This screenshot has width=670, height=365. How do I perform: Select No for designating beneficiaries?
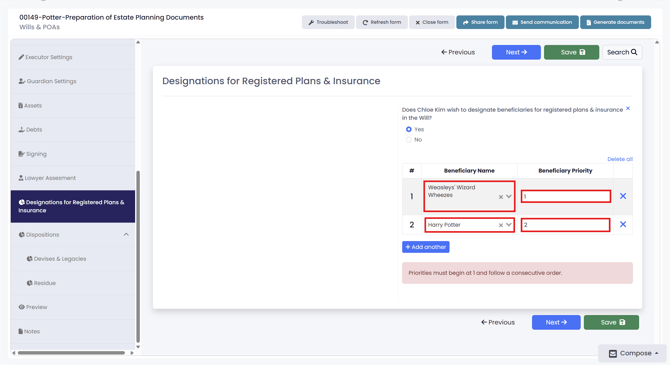[408, 140]
